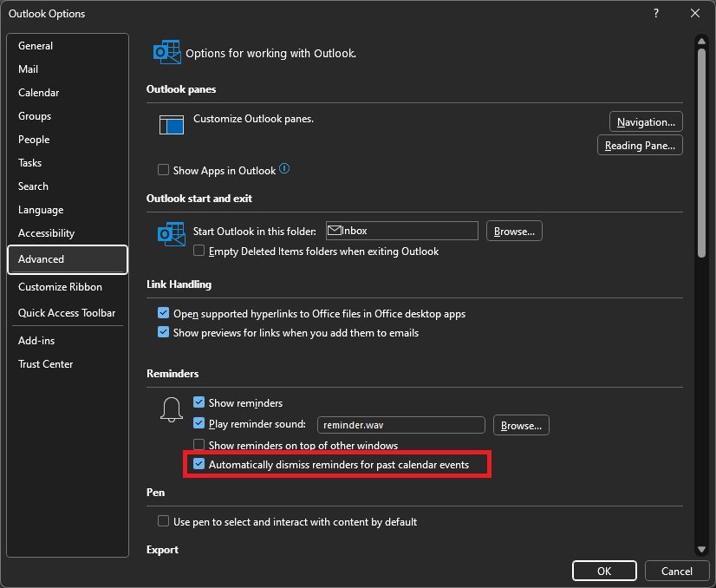
Task: Toggle Show previews for links in emails
Action: pyautogui.click(x=163, y=332)
